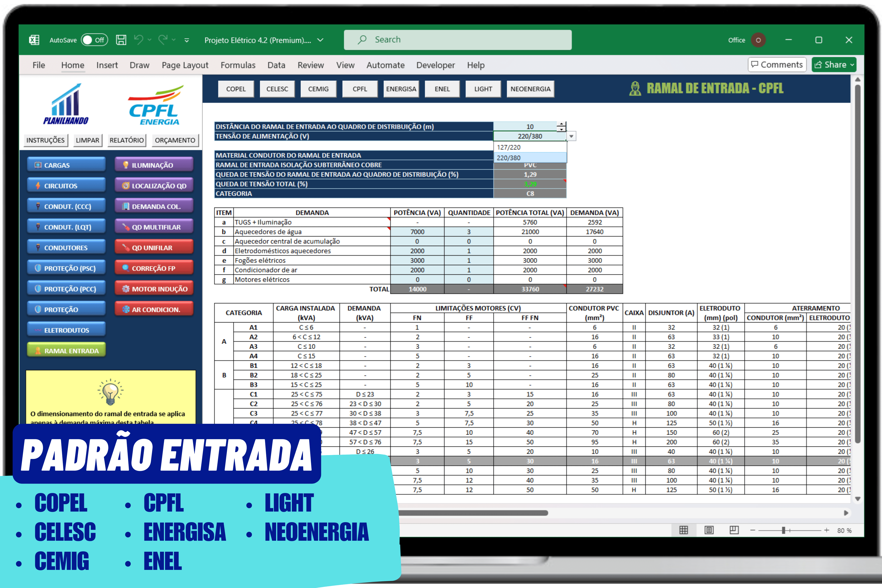Click the RELATÓRIO button
The width and height of the screenshot is (882, 588).
click(x=127, y=140)
